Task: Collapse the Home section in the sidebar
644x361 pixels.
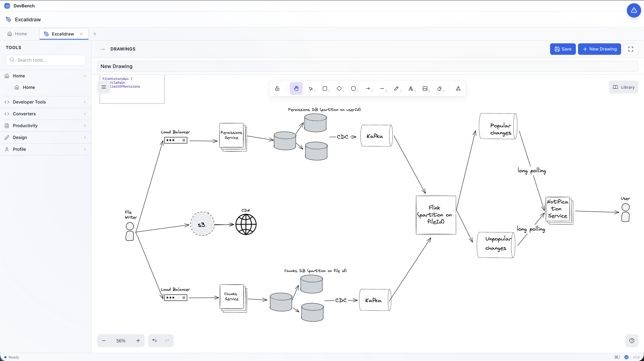Action: coord(85,76)
